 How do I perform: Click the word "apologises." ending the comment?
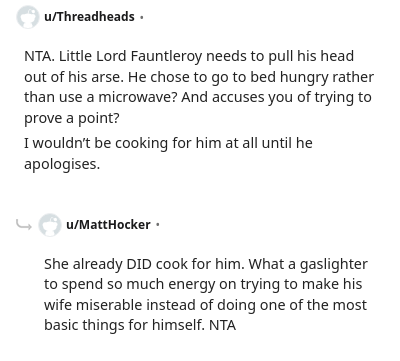[x=62, y=164]
